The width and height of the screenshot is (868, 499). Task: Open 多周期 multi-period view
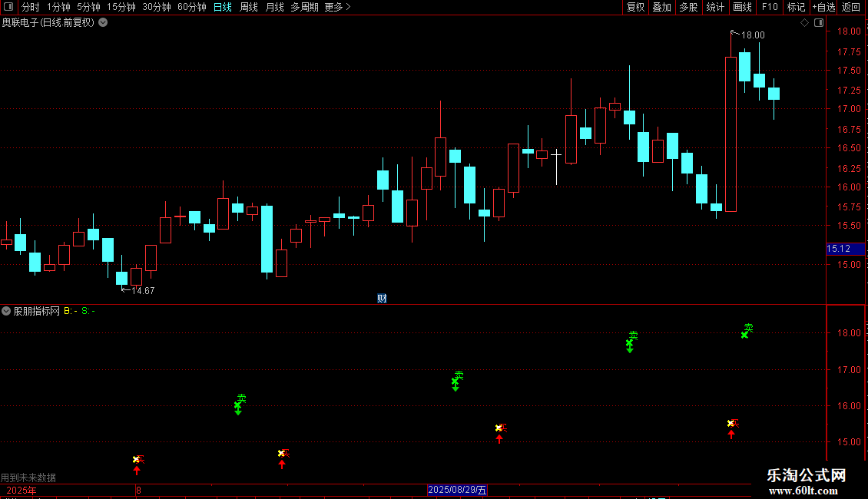point(304,7)
